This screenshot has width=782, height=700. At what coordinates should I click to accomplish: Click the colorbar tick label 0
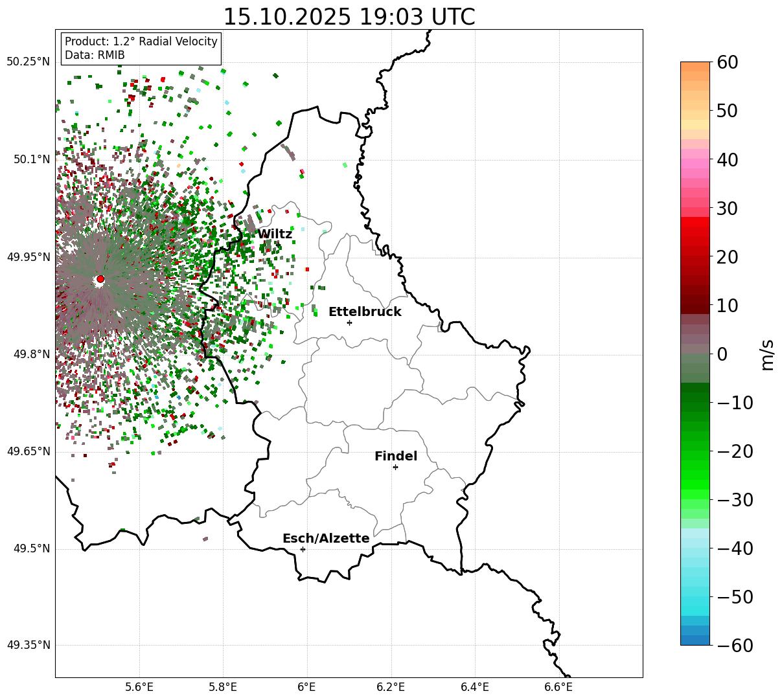pyautogui.click(x=722, y=354)
